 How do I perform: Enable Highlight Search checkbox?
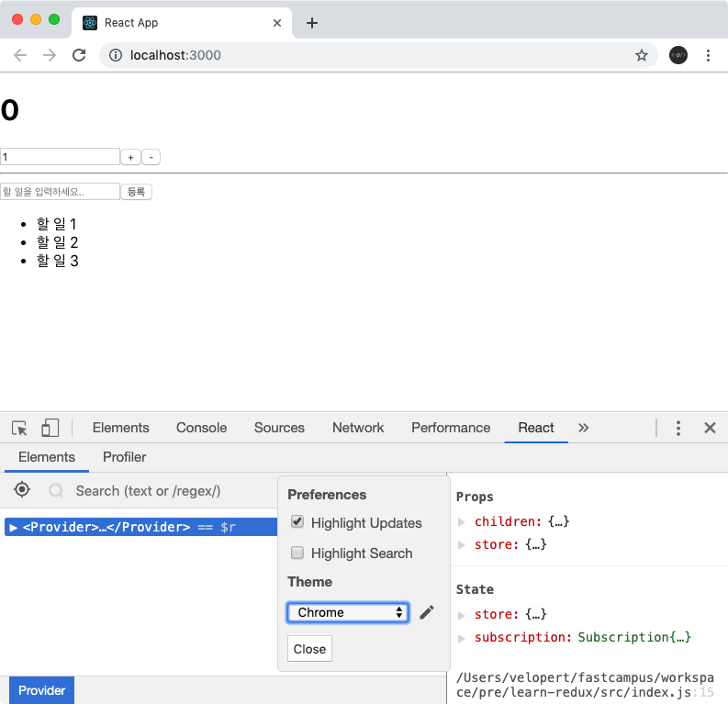point(297,553)
